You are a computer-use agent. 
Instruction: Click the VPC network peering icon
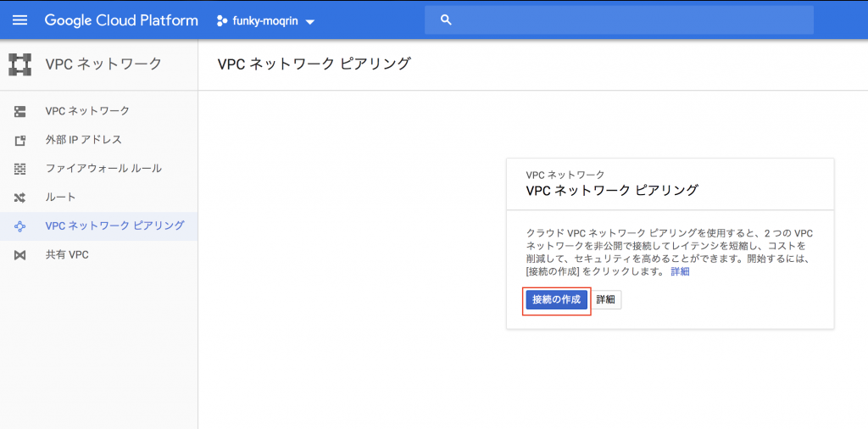click(20, 226)
